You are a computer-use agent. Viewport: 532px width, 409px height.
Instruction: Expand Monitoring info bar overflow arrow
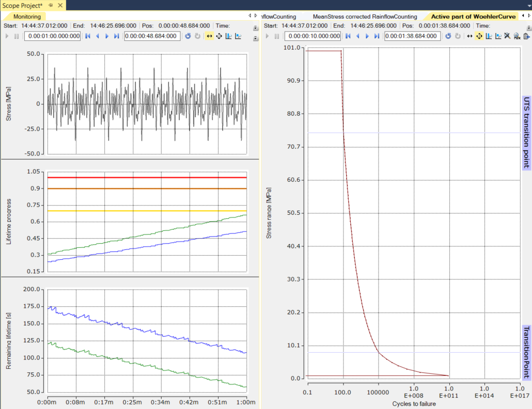(256, 28)
